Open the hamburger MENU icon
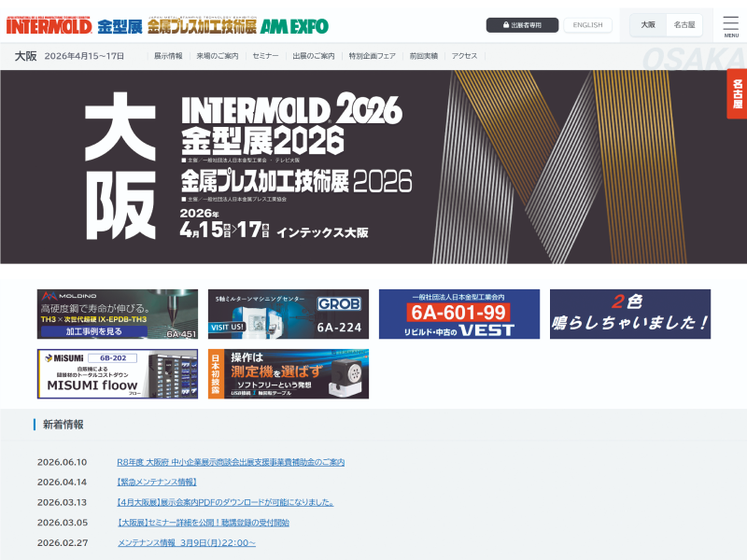This screenshot has height=560, width=747. [x=731, y=27]
